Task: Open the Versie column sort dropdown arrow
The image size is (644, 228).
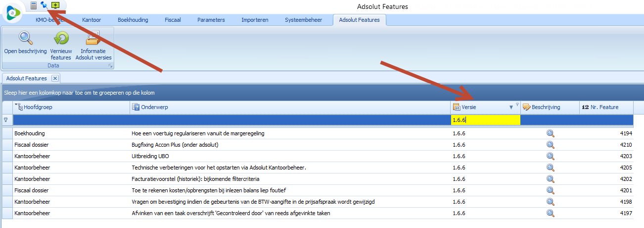Action: pos(511,108)
